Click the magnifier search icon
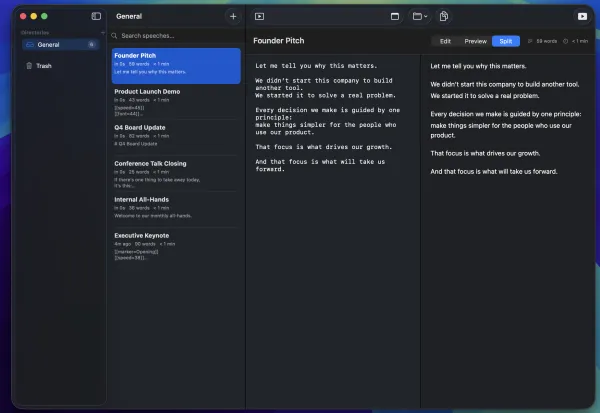Image resolution: width=600 pixels, height=413 pixels. click(x=114, y=36)
